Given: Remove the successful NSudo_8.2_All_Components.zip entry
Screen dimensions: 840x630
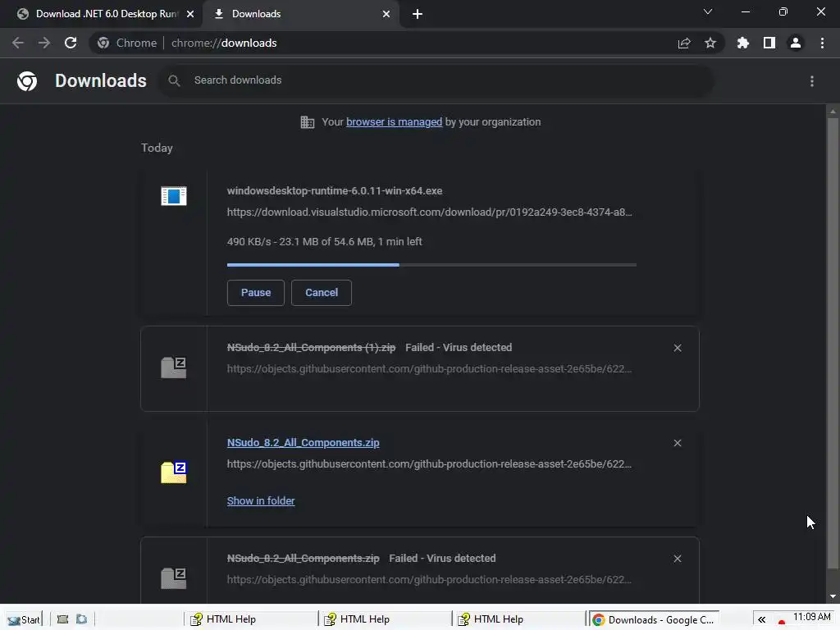Looking at the screenshot, I should point(678,443).
